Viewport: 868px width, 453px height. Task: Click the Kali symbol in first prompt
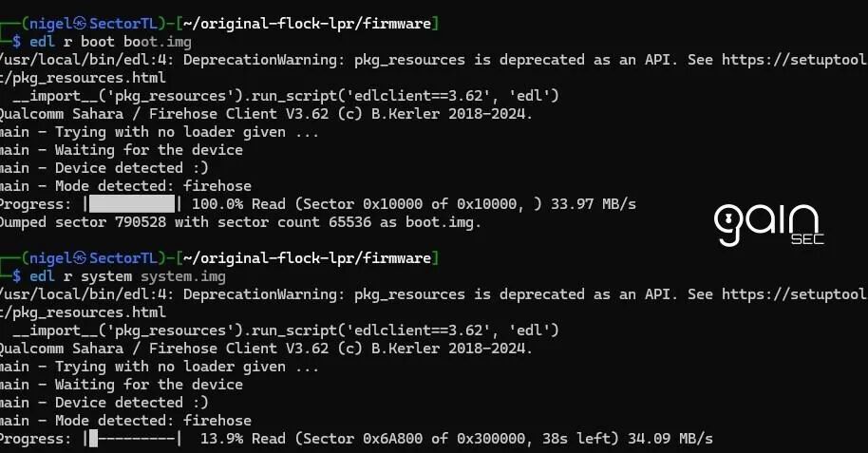(81, 24)
